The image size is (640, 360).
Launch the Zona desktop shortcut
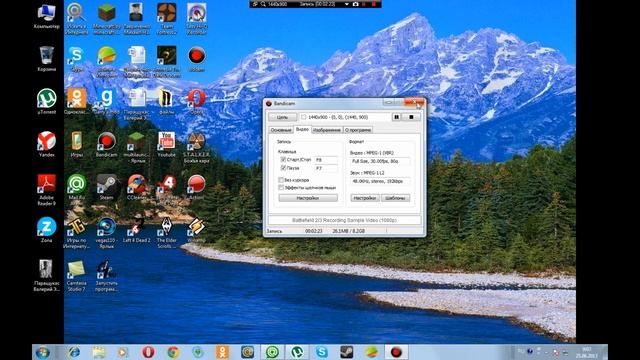(47, 230)
